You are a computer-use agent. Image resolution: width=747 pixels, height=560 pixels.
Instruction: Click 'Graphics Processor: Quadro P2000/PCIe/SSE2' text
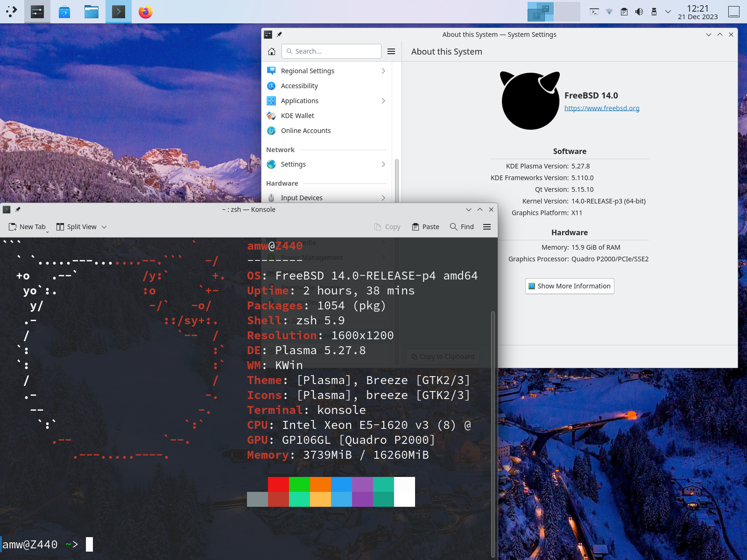click(x=578, y=259)
